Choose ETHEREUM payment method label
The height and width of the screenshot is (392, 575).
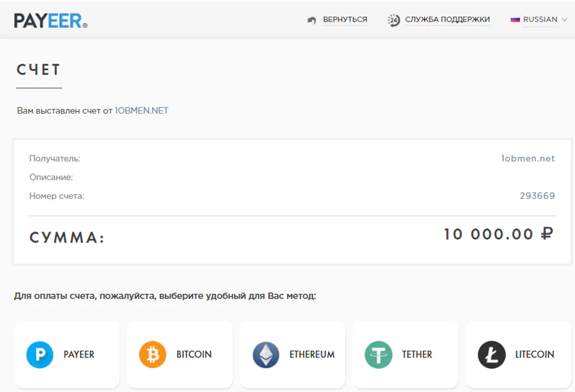312,354
